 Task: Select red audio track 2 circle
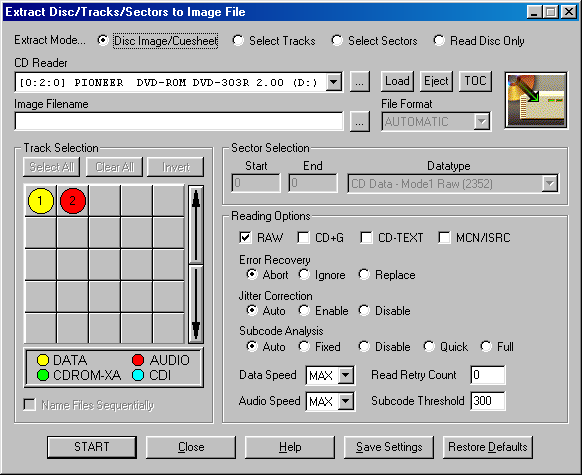click(x=73, y=201)
